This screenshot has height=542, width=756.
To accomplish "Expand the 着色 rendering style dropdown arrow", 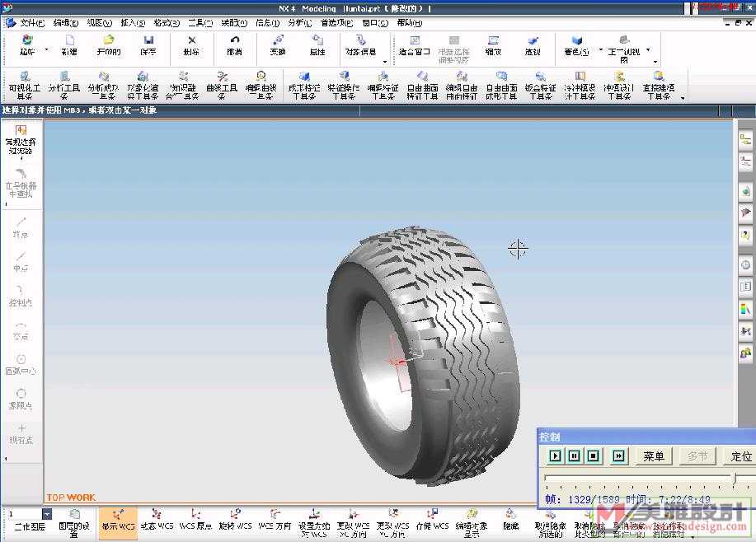I will pyautogui.click(x=600, y=49).
